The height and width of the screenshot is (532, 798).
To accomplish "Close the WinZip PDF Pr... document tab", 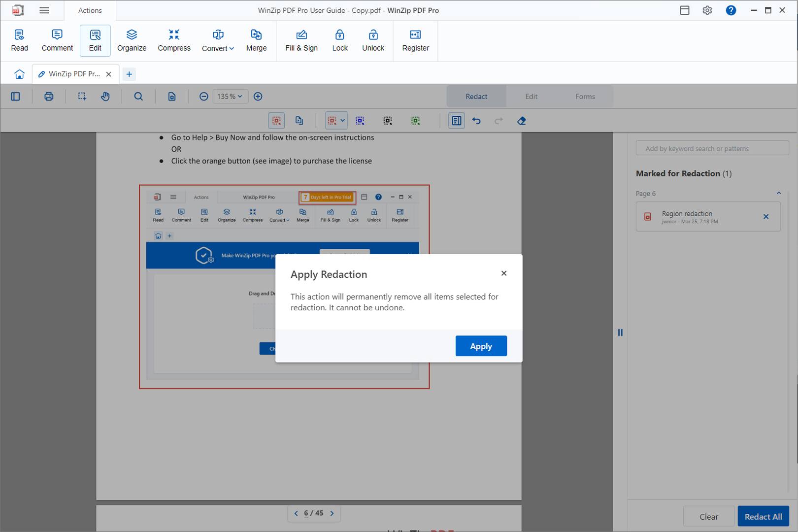I will (108, 74).
